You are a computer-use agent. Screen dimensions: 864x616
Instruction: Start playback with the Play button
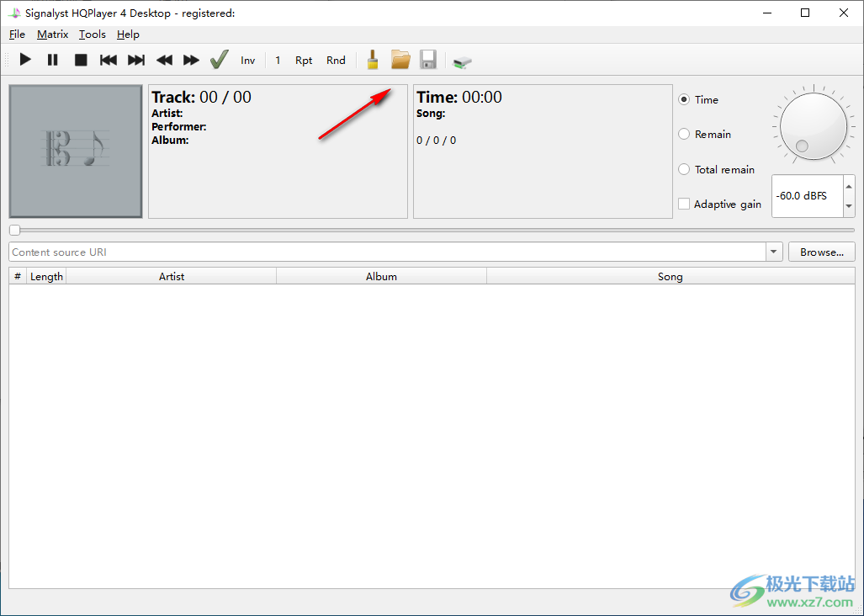tap(25, 60)
